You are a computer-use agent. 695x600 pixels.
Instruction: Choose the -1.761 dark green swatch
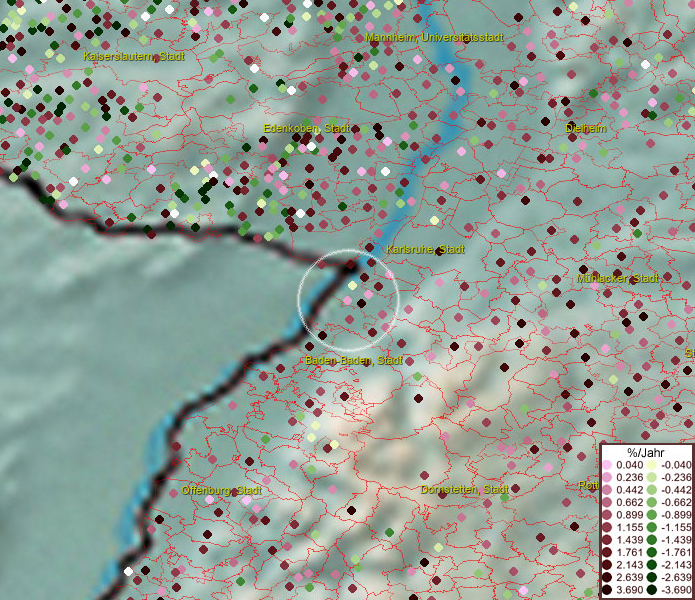tap(652, 553)
